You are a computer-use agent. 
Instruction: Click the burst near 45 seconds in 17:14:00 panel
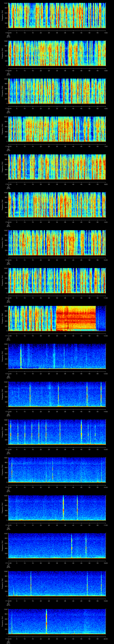pos(81,431)
